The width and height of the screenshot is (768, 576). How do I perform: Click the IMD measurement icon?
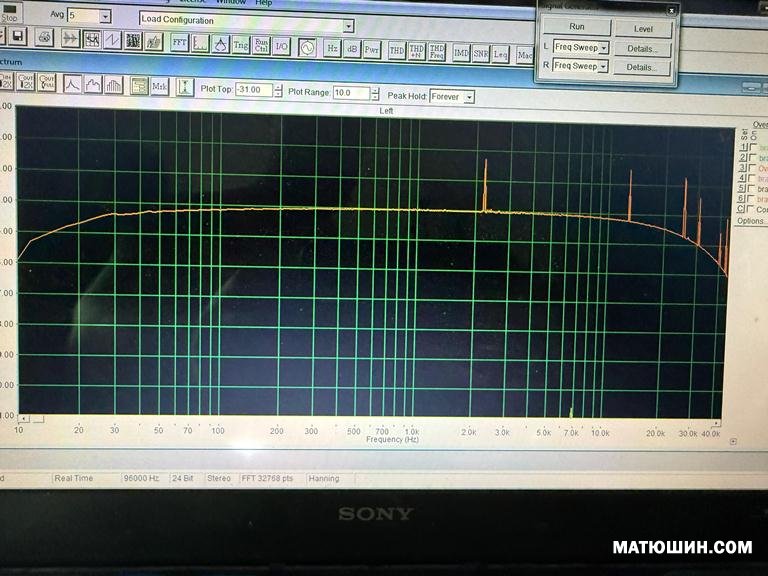[461, 52]
